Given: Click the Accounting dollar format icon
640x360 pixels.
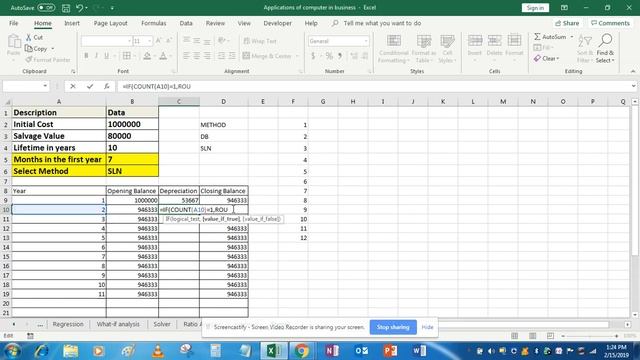Looking at the screenshot, I should pos(313,56).
